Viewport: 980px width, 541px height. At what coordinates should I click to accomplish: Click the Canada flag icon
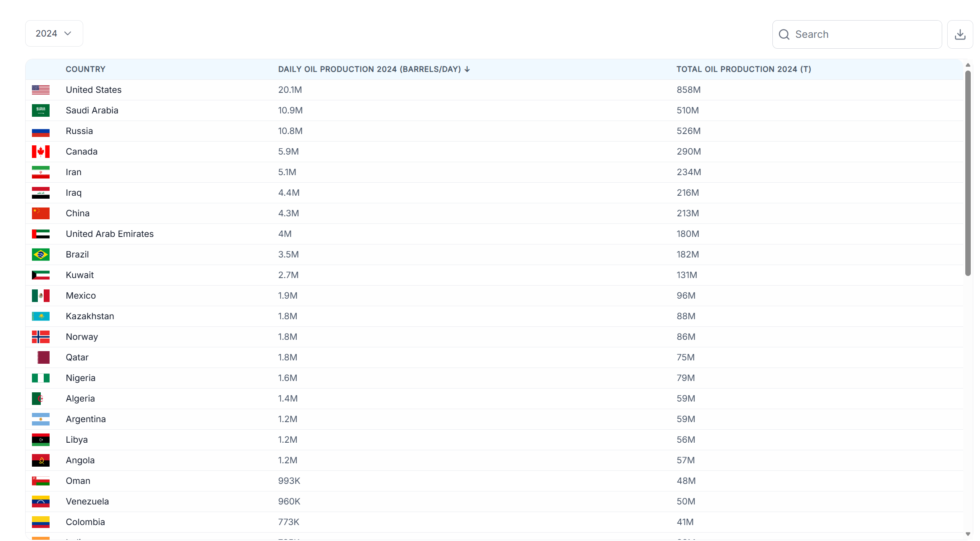tap(41, 152)
